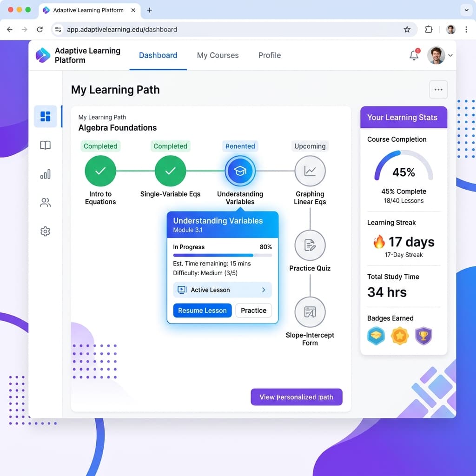Go back in browser history
This screenshot has height=476, width=476.
[x=10, y=29]
